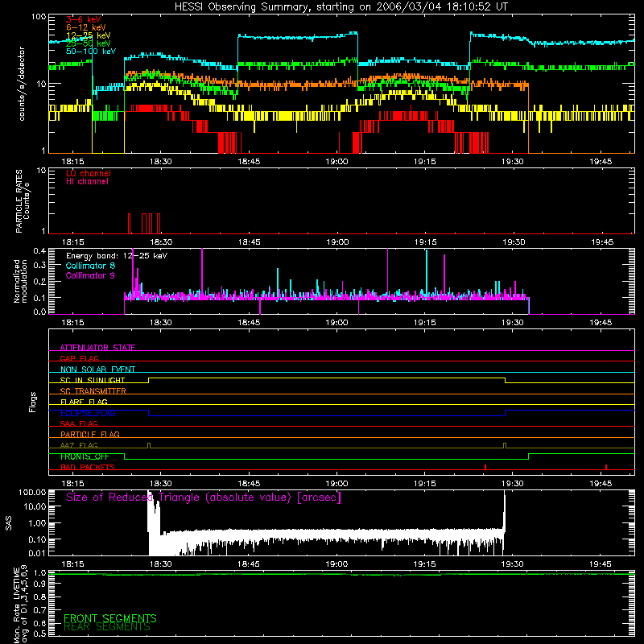This screenshot has height=644, width=644.
Task: Select the orange 6-12 keV legend label
Action: (x=86, y=27)
